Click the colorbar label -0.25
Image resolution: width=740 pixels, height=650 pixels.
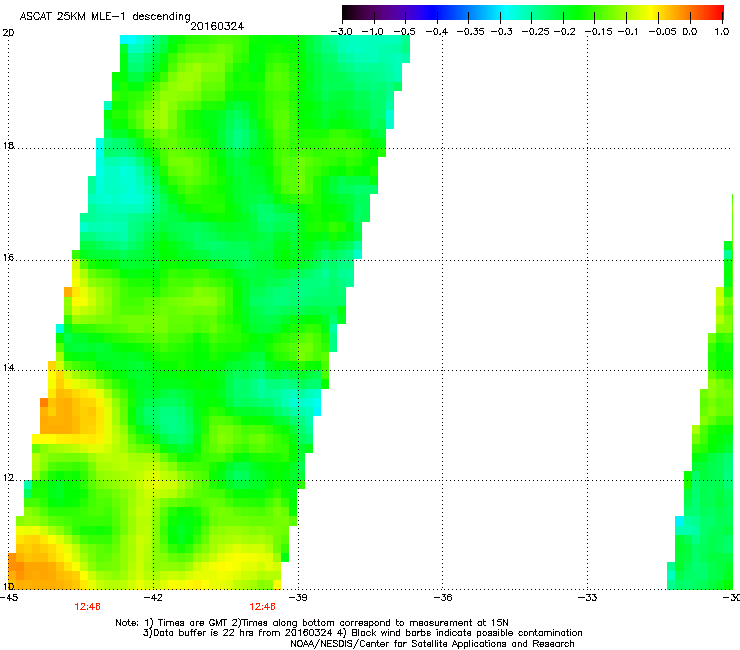click(536, 32)
